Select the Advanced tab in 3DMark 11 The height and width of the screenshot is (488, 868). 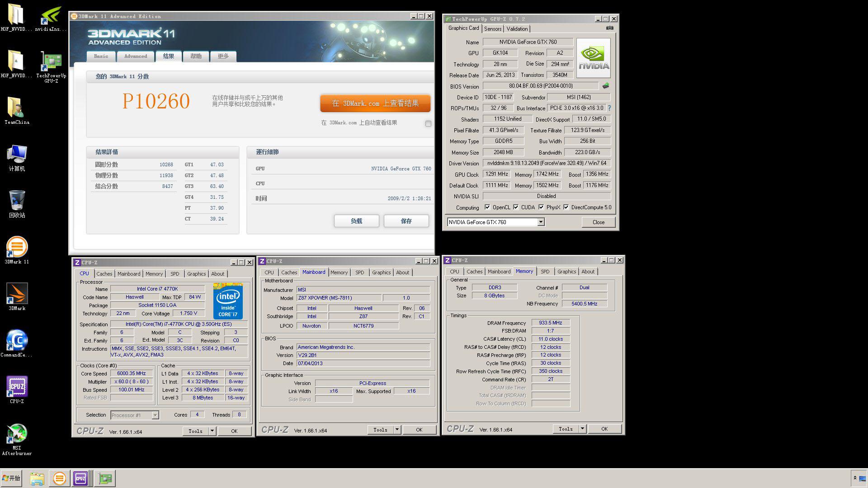(136, 56)
